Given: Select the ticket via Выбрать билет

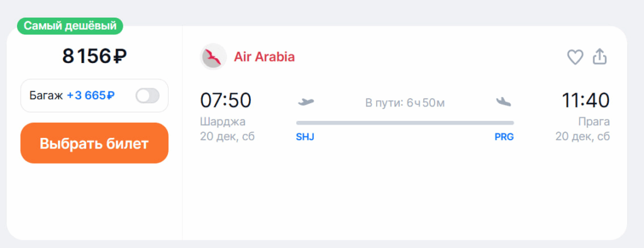Looking at the screenshot, I should [x=94, y=143].
